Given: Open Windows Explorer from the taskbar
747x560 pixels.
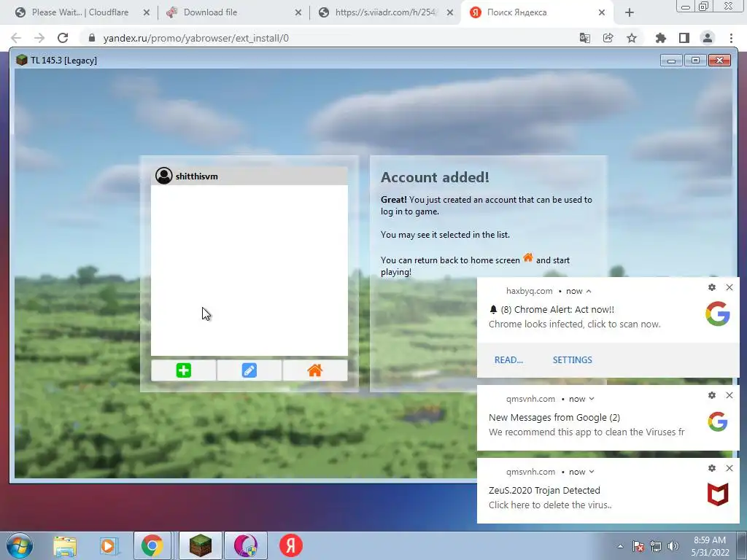Looking at the screenshot, I should pyautogui.click(x=65, y=546).
